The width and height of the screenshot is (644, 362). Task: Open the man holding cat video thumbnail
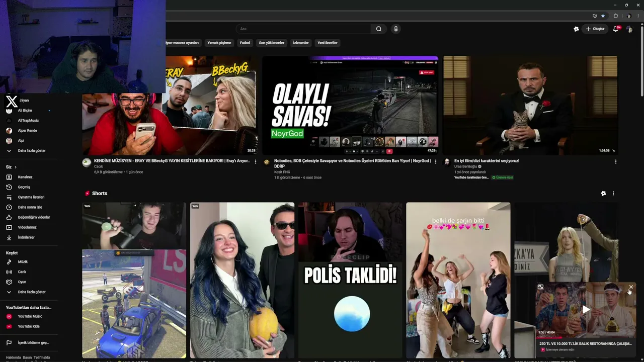530,105
